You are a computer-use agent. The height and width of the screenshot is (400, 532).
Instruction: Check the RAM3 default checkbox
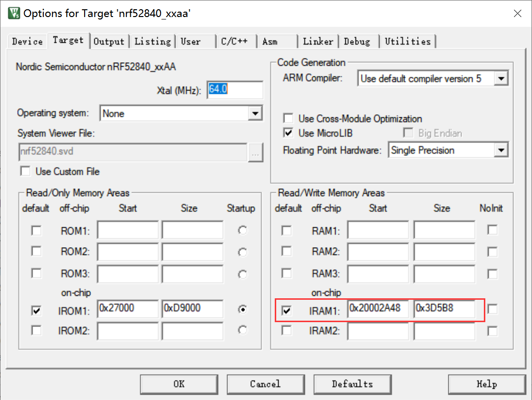tap(287, 273)
